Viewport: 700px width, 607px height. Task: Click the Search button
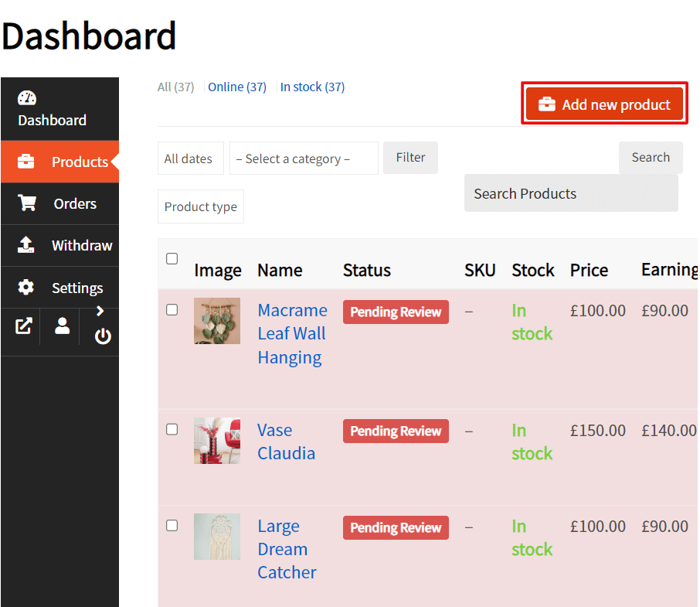pos(651,157)
